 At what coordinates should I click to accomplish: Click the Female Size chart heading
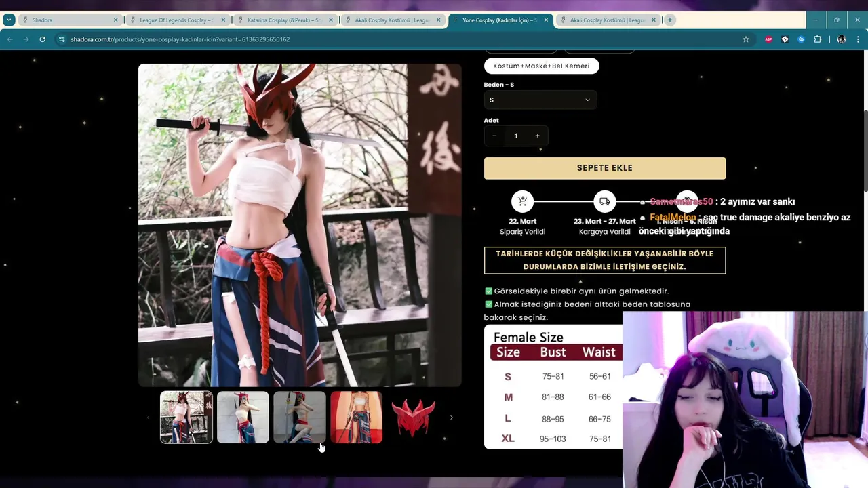coord(528,337)
